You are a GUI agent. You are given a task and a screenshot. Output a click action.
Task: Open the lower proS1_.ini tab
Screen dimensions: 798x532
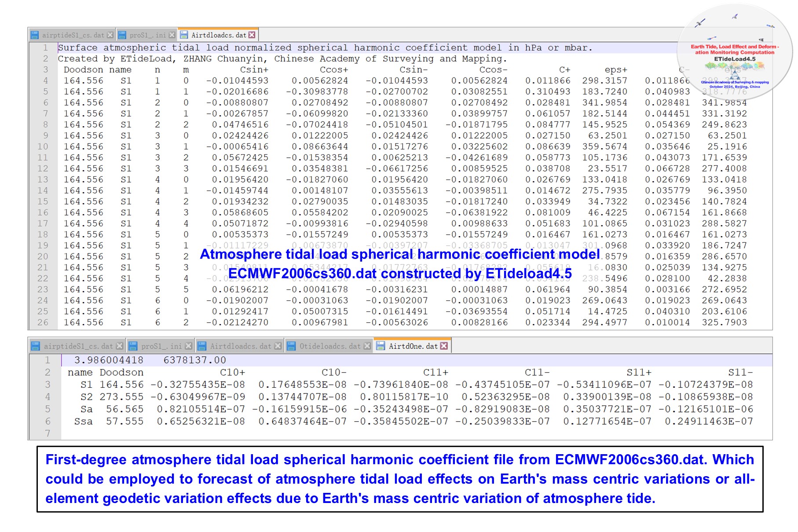(161, 346)
